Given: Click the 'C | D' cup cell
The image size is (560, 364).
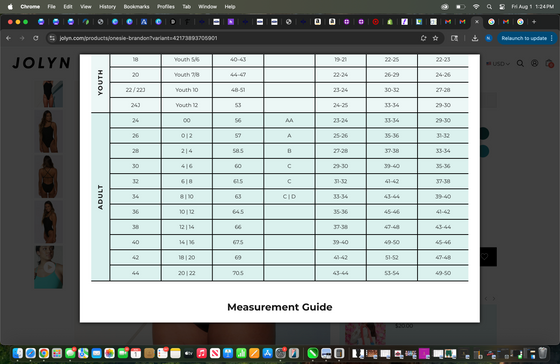Looking at the screenshot, I should click(x=289, y=196).
